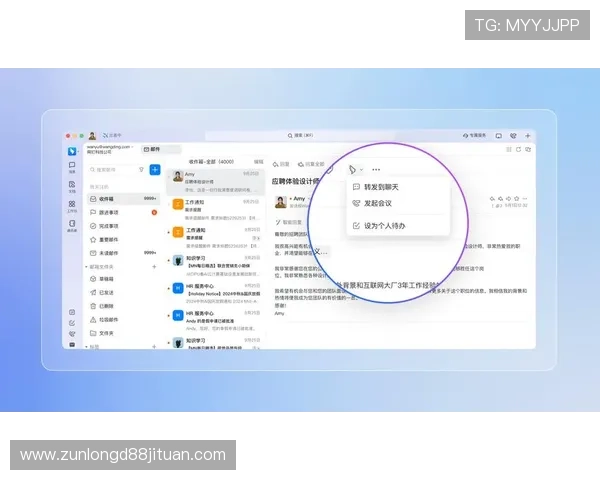Click the sender Amy's avatar in open message
Image resolution: width=600 pixels, height=480 pixels.
280,202
